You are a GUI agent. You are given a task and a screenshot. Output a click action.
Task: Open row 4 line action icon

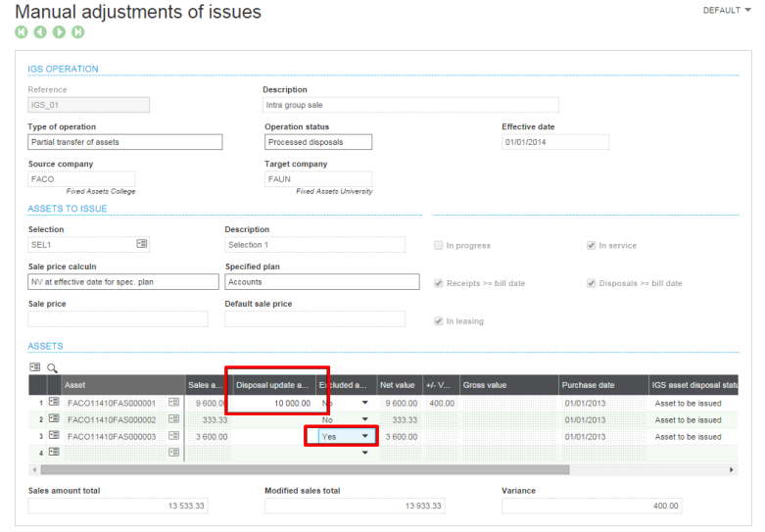54,452
